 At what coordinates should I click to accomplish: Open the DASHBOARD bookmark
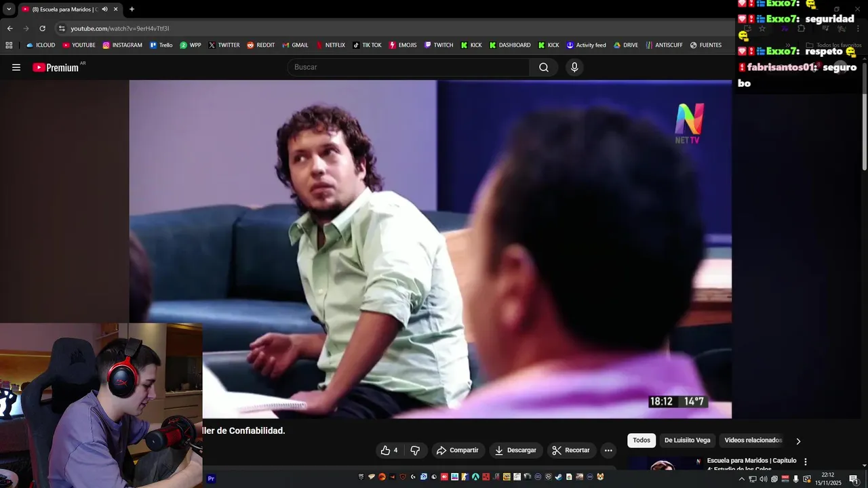click(510, 45)
